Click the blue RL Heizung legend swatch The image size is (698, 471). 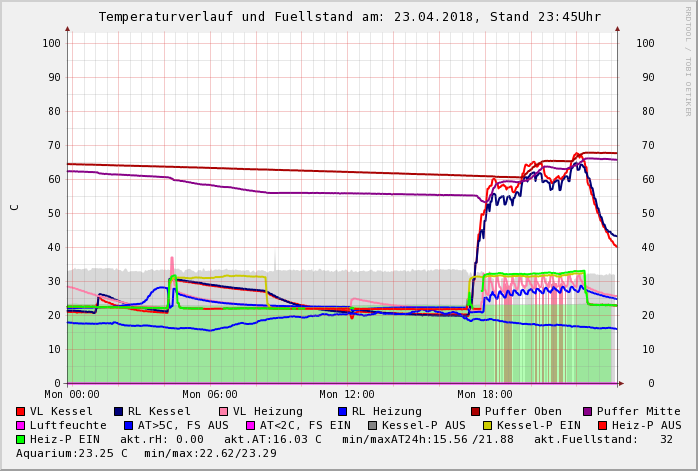(342, 412)
